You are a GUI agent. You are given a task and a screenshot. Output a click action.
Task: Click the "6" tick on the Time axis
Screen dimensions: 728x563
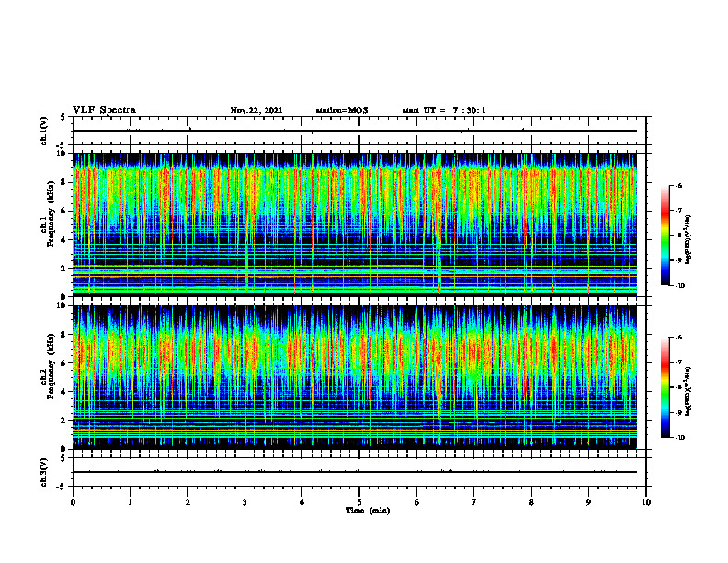tap(416, 502)
